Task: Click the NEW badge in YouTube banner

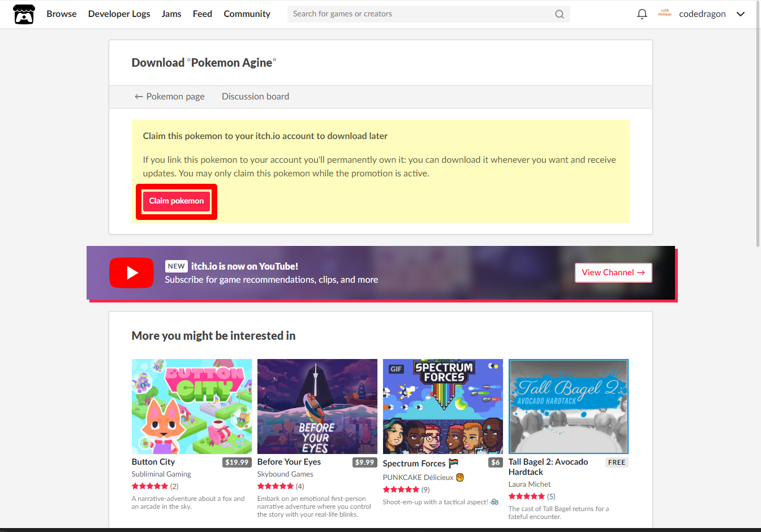Action: click(x=176, y=266)
